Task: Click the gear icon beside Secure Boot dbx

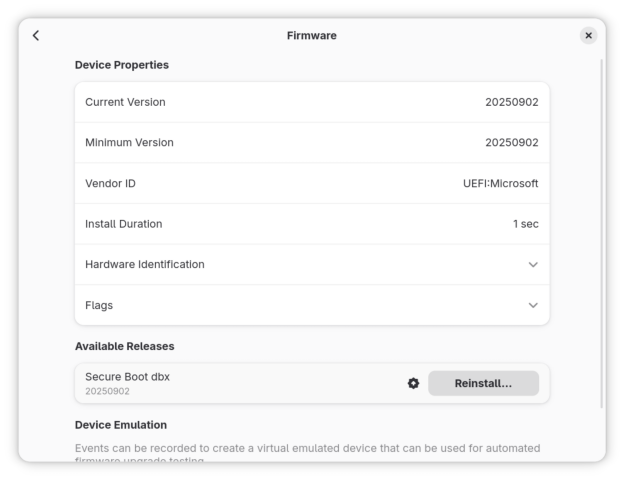Action: point(414,383)
